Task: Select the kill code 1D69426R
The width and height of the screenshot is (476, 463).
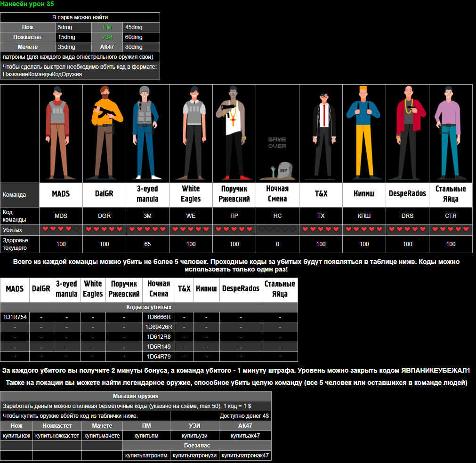Action: (159, 327)
